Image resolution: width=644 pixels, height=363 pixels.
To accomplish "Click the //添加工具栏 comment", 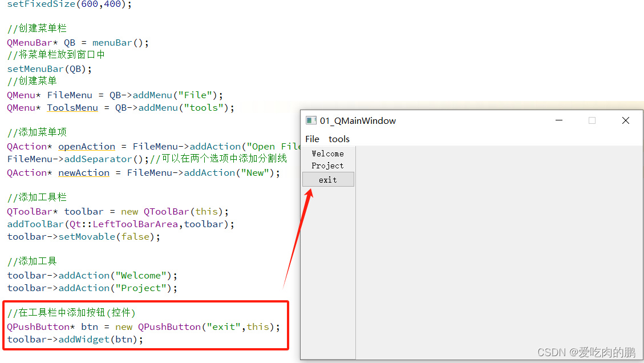I will tap(37, 197).
